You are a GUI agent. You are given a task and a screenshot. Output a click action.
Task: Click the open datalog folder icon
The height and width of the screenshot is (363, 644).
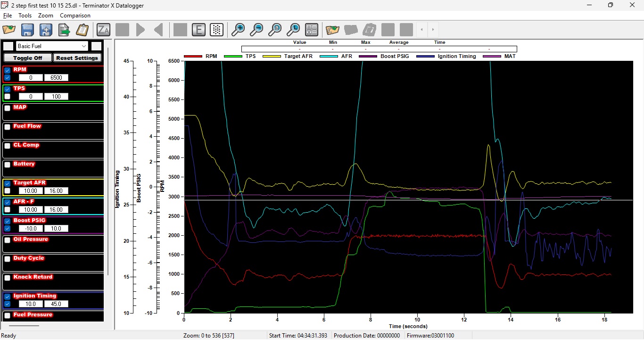tap(9, 30)
